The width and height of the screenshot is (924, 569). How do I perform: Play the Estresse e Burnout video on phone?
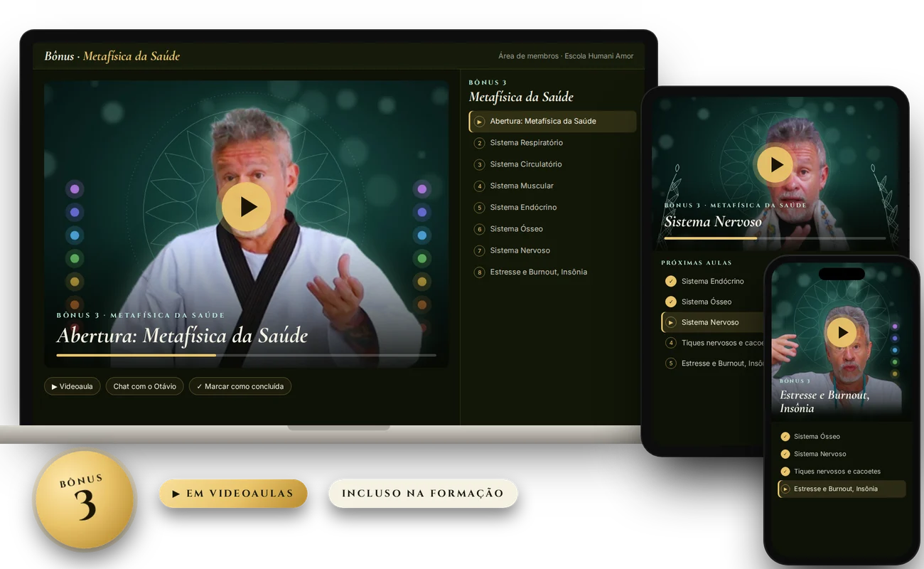[x=842, y=332]
